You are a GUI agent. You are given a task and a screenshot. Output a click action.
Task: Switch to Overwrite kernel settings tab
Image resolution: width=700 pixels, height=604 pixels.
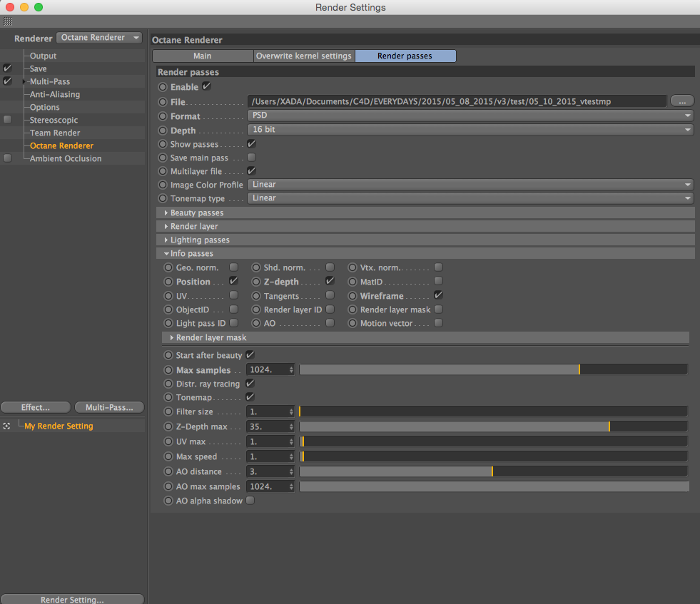point(303,56)
